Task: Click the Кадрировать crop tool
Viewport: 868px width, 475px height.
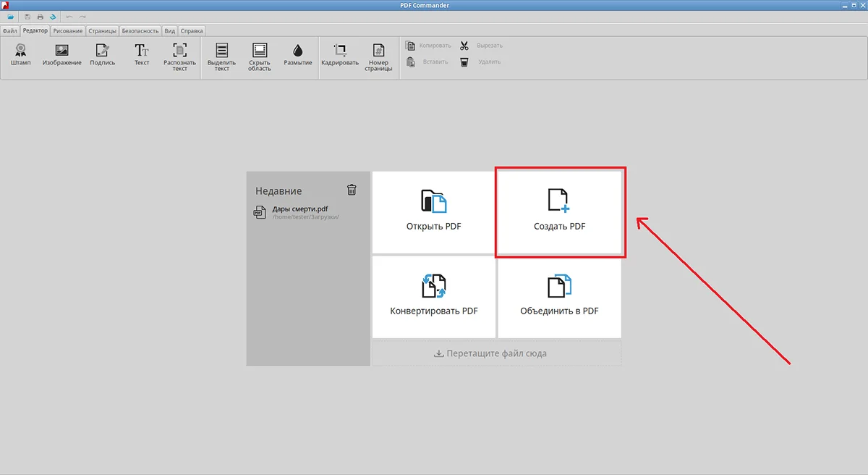Action: (340, 54)
